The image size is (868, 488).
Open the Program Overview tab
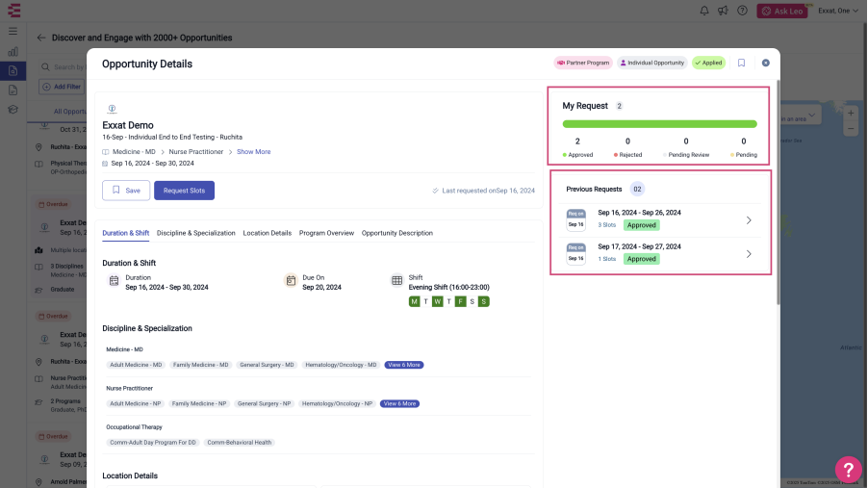326,233
